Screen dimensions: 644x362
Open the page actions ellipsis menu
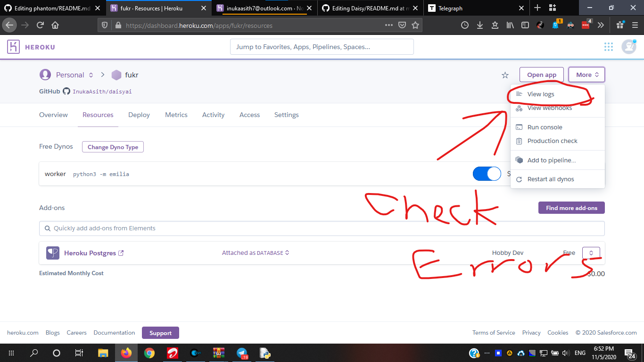388,25
